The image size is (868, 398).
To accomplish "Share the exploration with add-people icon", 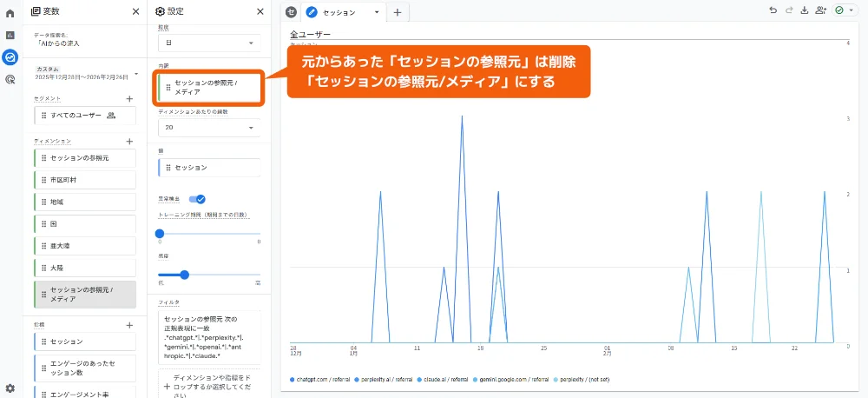I will click(821, 11).
